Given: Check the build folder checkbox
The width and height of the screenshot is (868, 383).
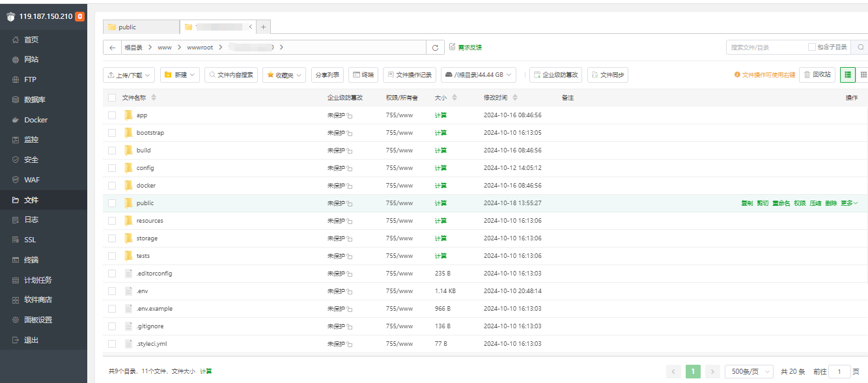Looking at the screenshot, I should [112, 150].
